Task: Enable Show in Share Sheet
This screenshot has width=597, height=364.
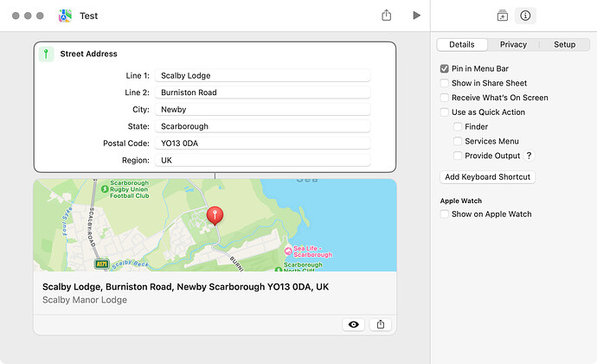Action: point(444,83)
